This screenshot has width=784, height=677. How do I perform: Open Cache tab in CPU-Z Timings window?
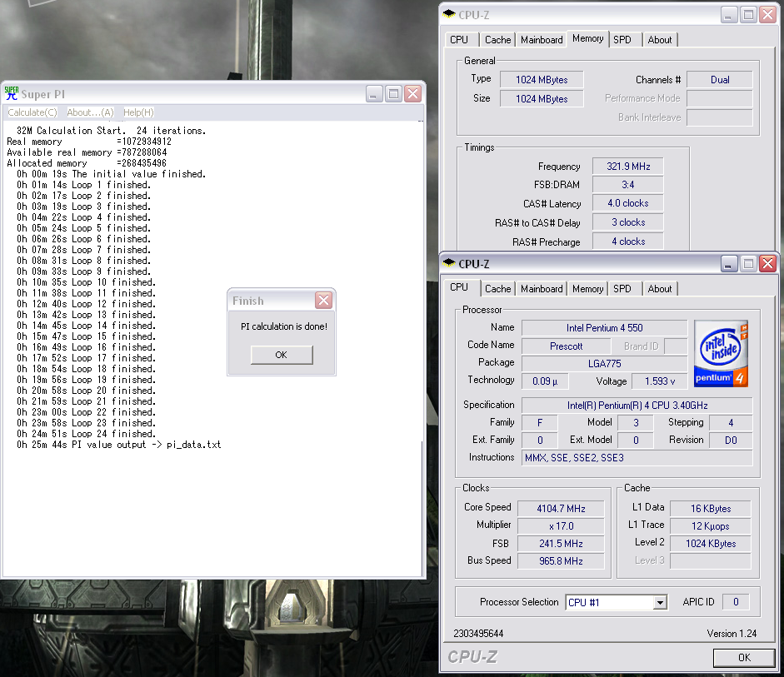pyautogui.click(x=498, y=40)
